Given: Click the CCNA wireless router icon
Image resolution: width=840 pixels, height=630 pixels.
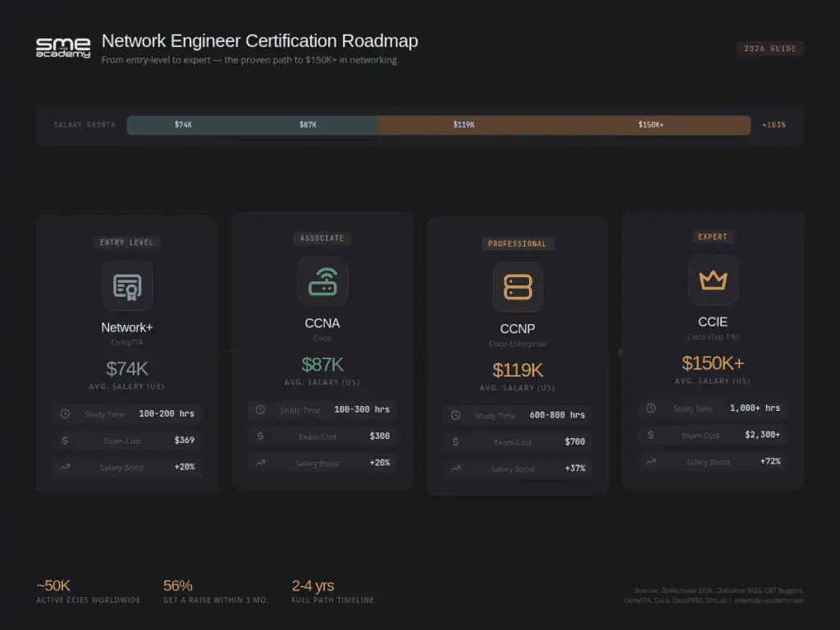Looking at the screenshot, I should (322, 281).
